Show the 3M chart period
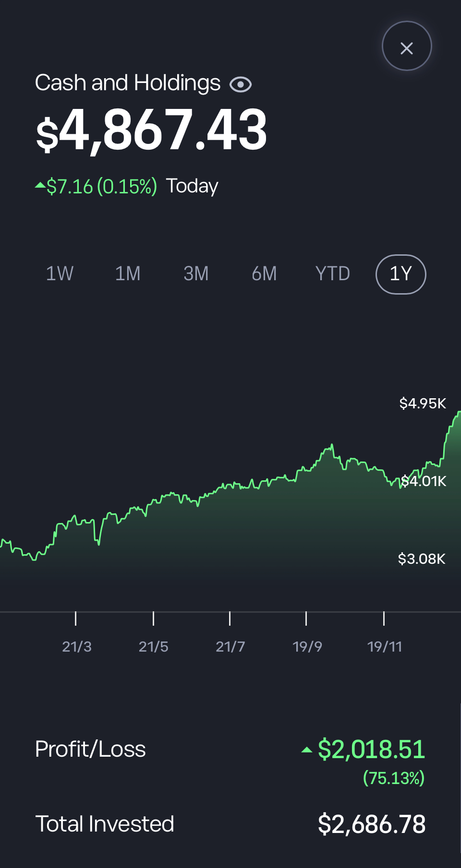Screen dimensions: 461x868 tap(196, 274)
